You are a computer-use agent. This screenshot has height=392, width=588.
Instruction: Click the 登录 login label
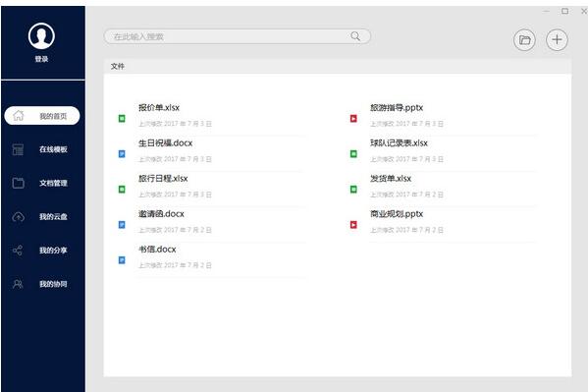tap(41, 59)
